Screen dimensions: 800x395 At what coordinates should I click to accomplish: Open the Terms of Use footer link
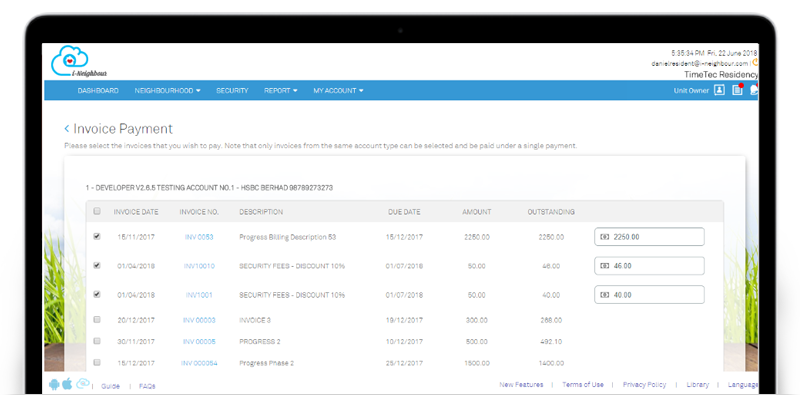pyautogui.click(x=583, y=385)
